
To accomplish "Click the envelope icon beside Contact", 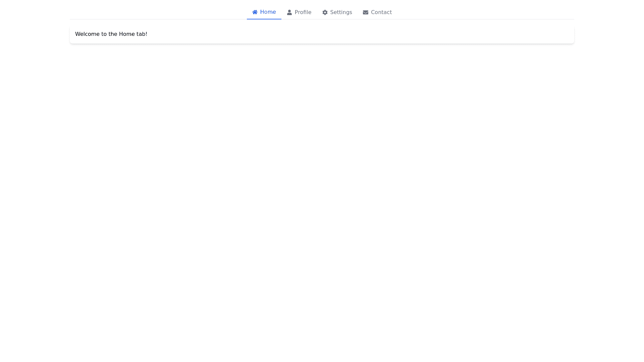I will pyautogui.click(x=366, y=12).
